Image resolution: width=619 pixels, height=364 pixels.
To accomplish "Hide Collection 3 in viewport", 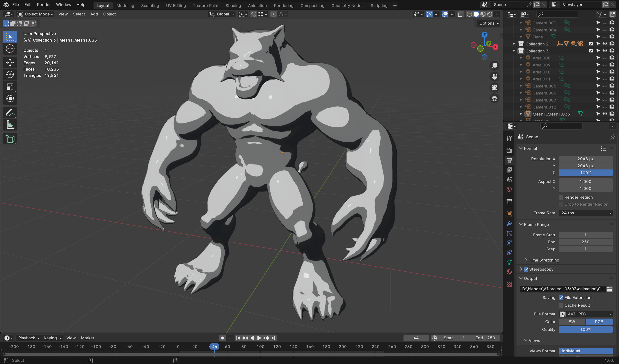I will (605, 51).
